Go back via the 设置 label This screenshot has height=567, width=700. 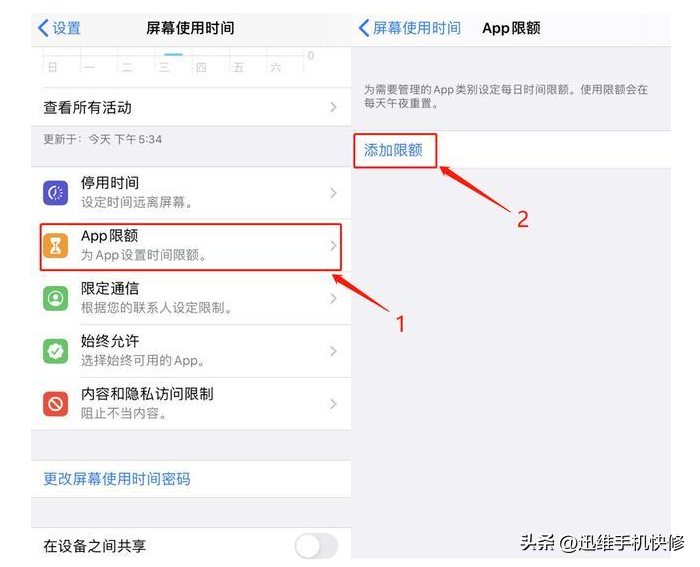pos(67,28)
